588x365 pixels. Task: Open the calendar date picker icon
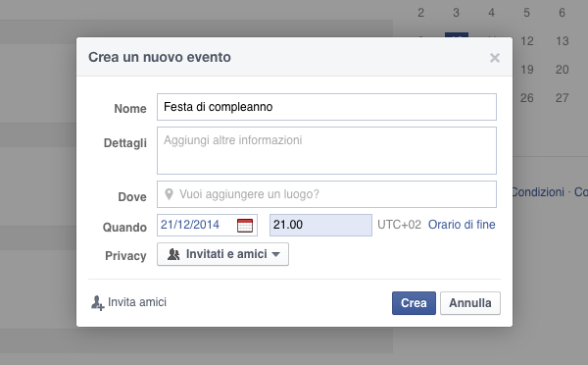click(245, 226)
